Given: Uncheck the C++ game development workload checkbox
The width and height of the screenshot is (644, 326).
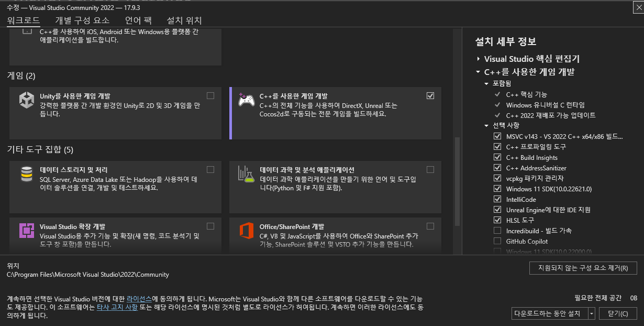Looking at the screenshot, I should tap(430, 96).
